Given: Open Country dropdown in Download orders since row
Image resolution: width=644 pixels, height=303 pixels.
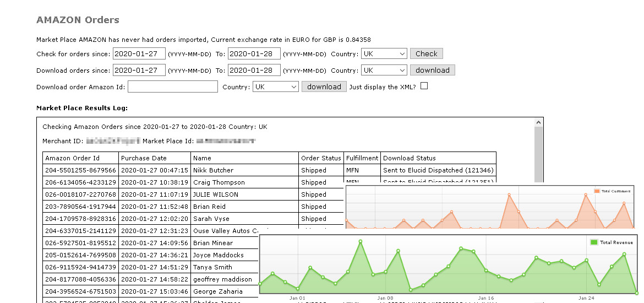Looking at the screenshot, I should tap(384, 70).
